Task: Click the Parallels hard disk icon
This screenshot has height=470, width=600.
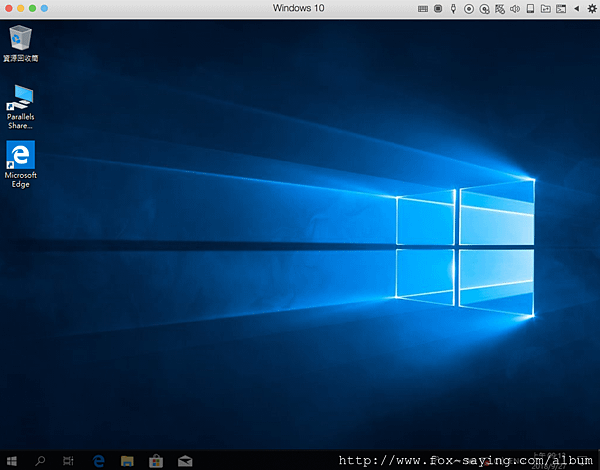Action: [530, 8]
